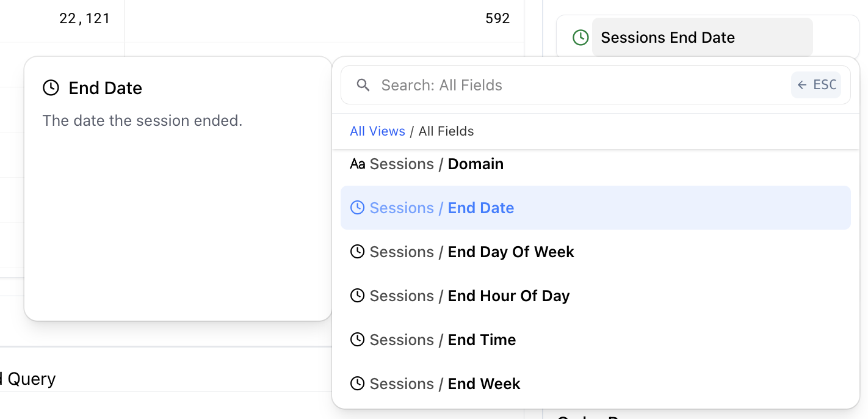Click the clock icon beside End Week
Image resolution: width=868 pixels, height=419 pixels.
click(x=357, y=384)
